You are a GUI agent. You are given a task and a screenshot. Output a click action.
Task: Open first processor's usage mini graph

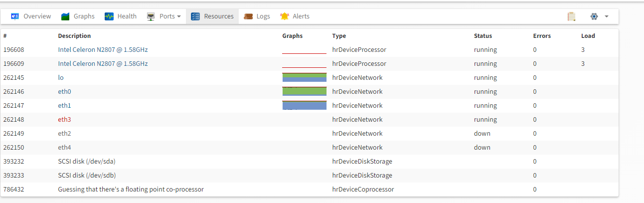point(304,49)
